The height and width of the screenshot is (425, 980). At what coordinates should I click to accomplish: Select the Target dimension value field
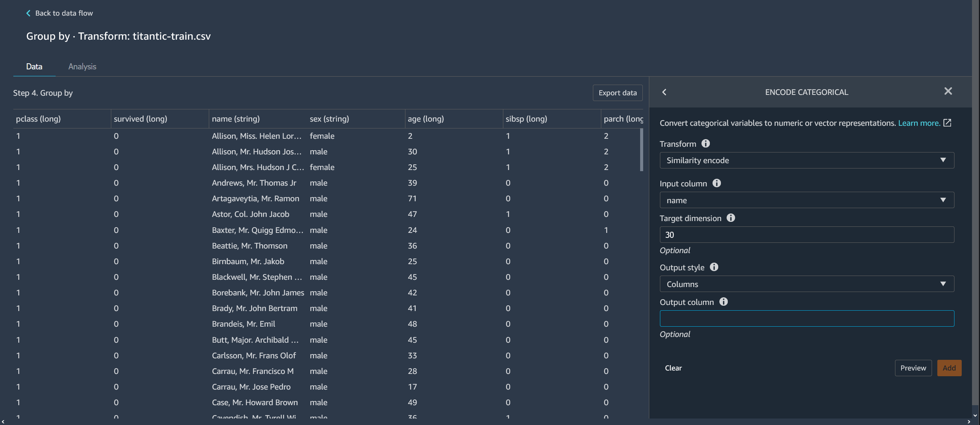(x=806, y=234)
